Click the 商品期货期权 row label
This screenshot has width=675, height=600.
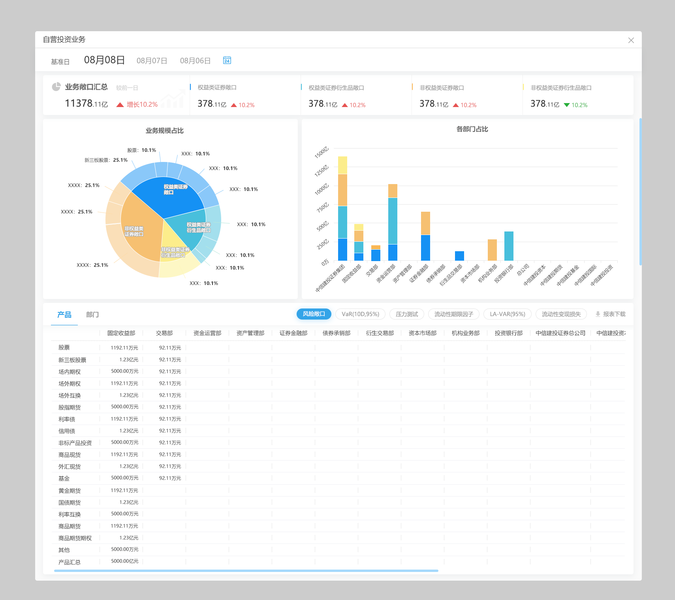[x=75, y=538]
